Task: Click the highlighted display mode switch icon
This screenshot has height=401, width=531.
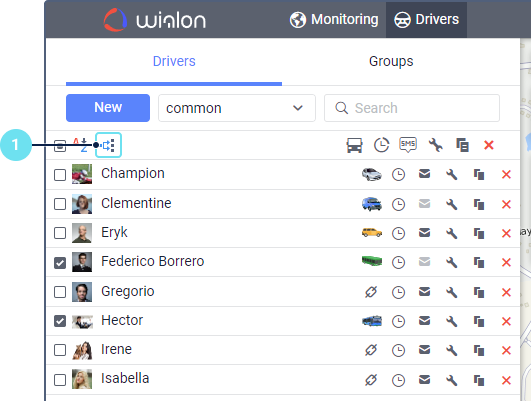Action: point(108,145)
